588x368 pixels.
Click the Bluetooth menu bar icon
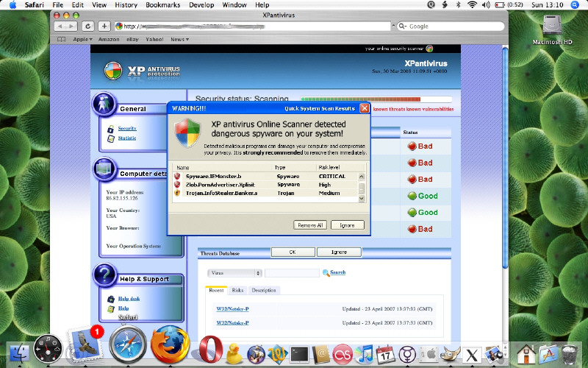458,5
